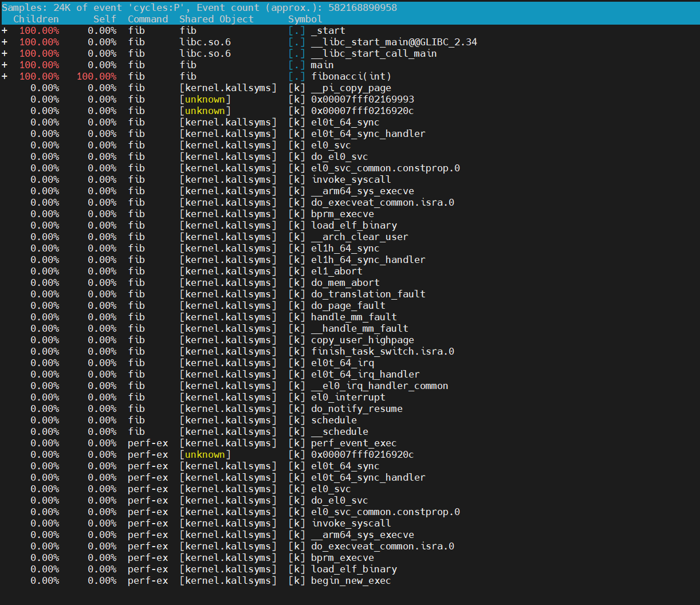Expand __libc_start_main@@GLIBC_2.34 children
Image resolution: width=700 pixels, height=605 pixels.
(x=5, y=42)
